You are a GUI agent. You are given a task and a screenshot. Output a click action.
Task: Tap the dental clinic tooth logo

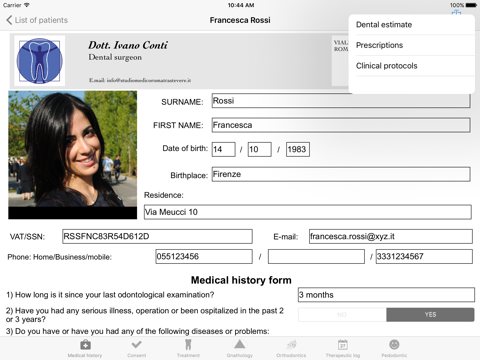coord(40,61)
